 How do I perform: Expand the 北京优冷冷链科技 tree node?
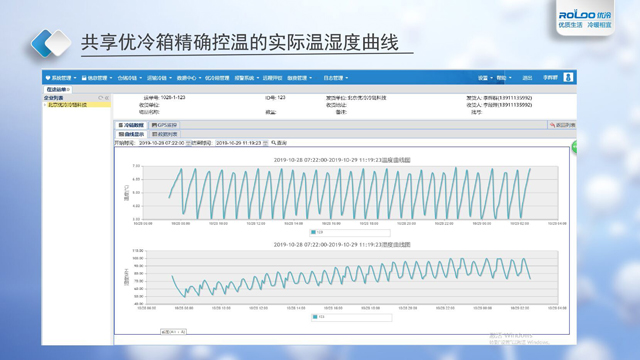45,105
